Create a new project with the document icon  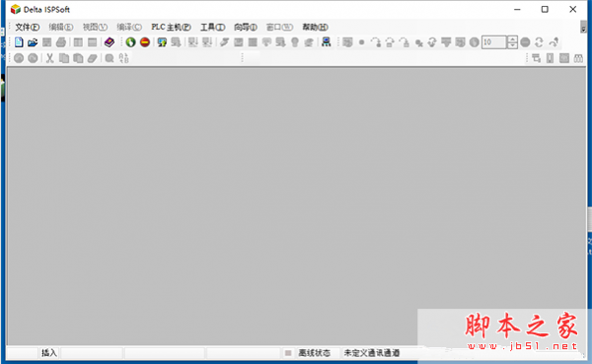tap(19, 42)
